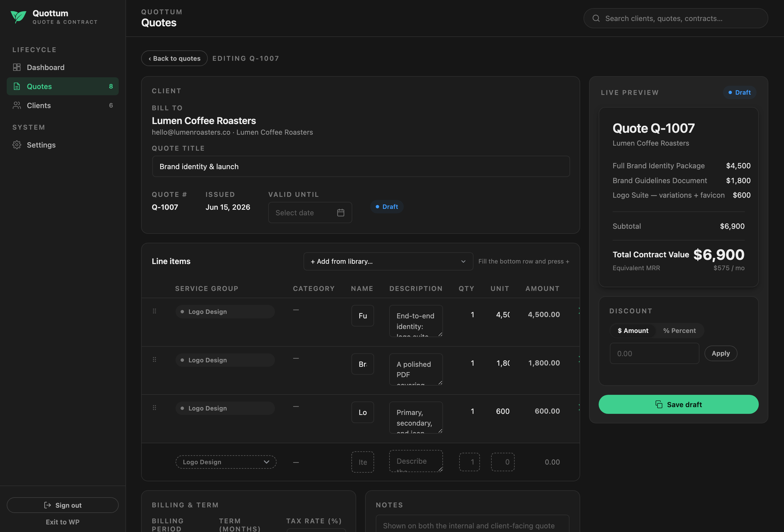Click description starting A polished PDF

point(416,369)
